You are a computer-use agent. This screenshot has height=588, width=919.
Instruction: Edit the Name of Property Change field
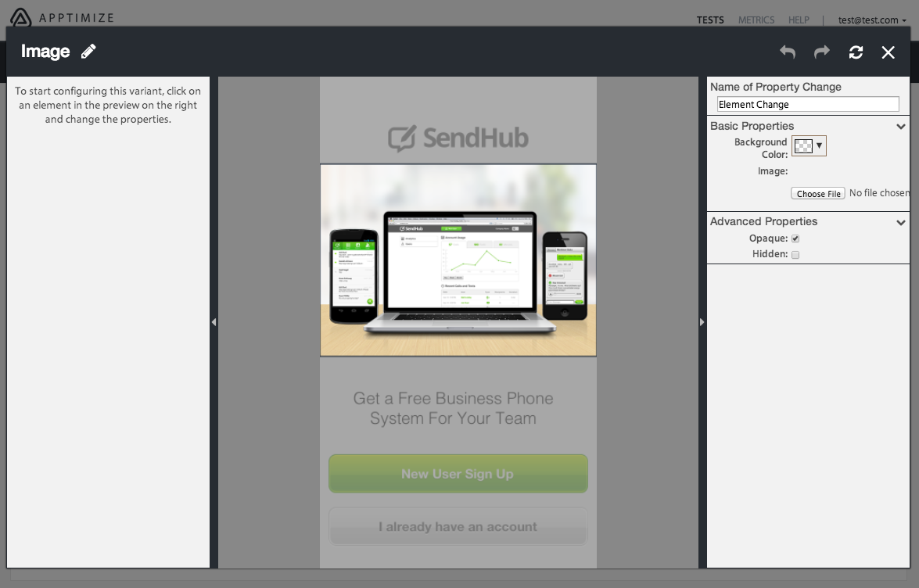[808, 104]
